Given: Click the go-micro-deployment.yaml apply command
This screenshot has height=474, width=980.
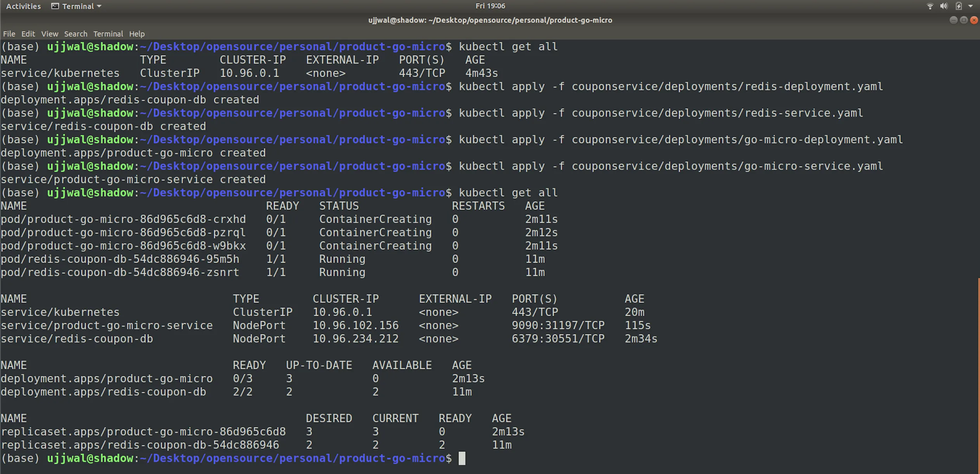Looking at the screenshot, I should point(680,140).
